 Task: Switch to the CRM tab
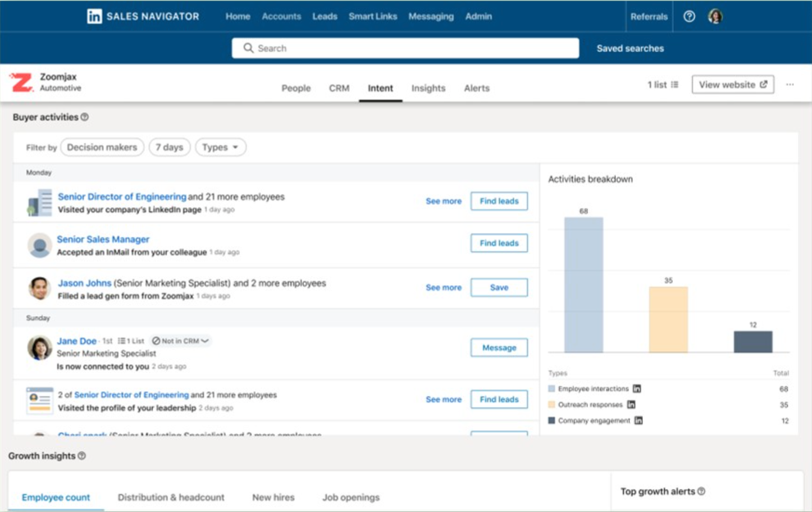(x=339, y=88)
